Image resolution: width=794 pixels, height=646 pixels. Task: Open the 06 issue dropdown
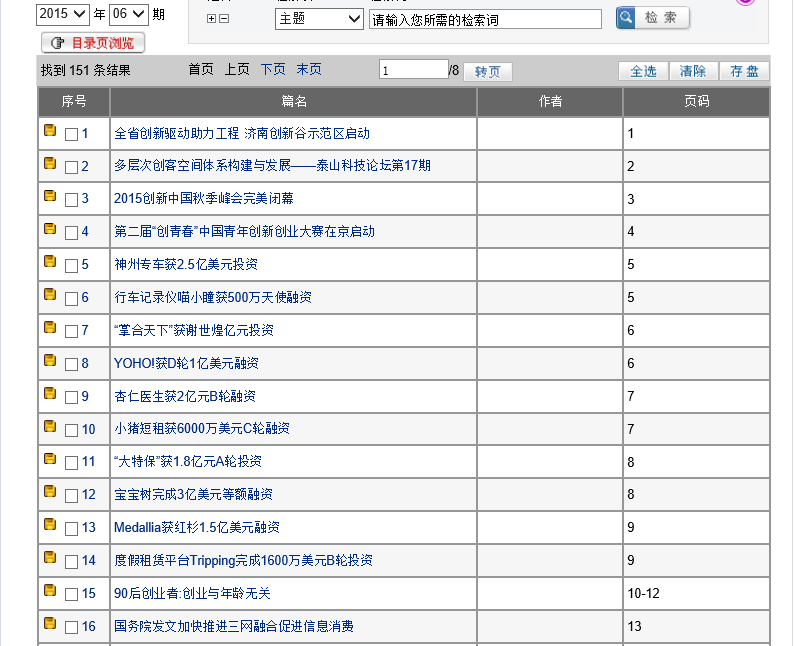click(x=129, y=14)
